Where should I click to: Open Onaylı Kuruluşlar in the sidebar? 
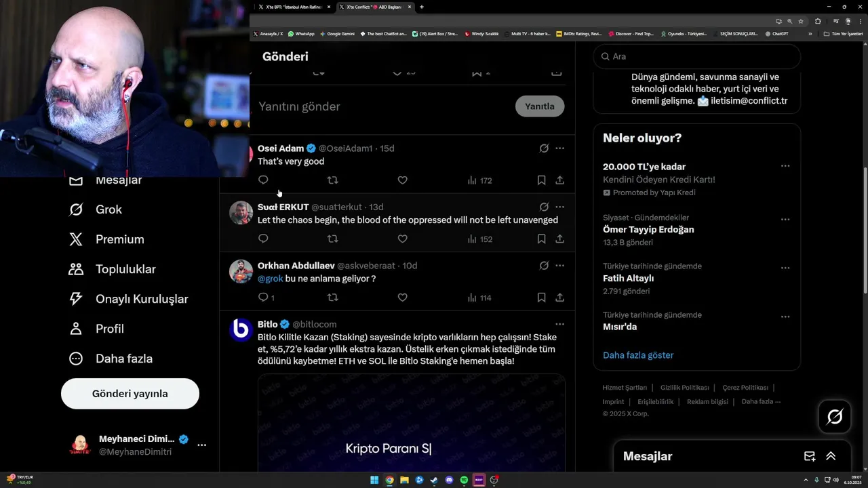128,299
